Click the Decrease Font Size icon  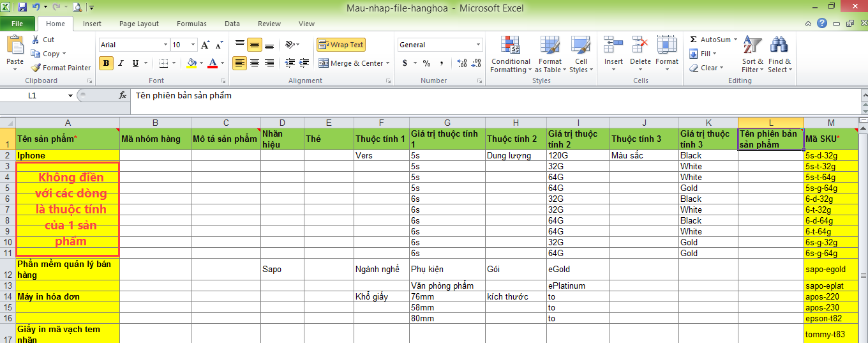coord(219,45)
